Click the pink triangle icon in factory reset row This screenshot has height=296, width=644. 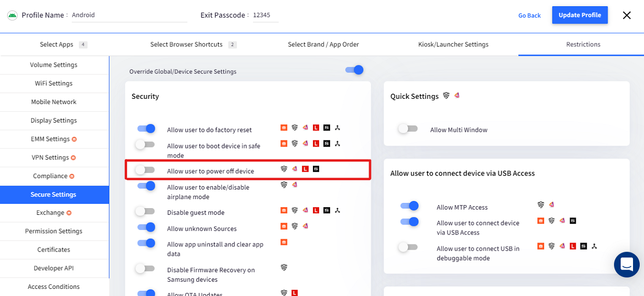click(x=305, y=127)
